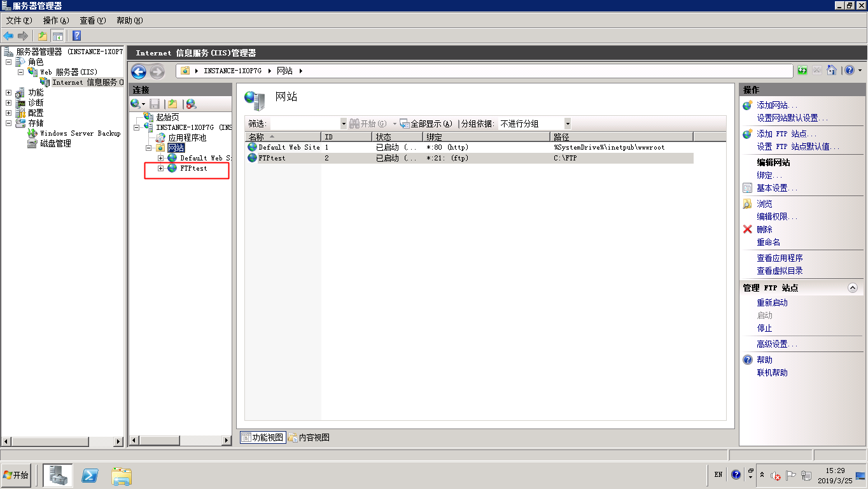The image size is (868, 489).
Task: Click the 添加网站 link
Action: (x=777, y=105)
